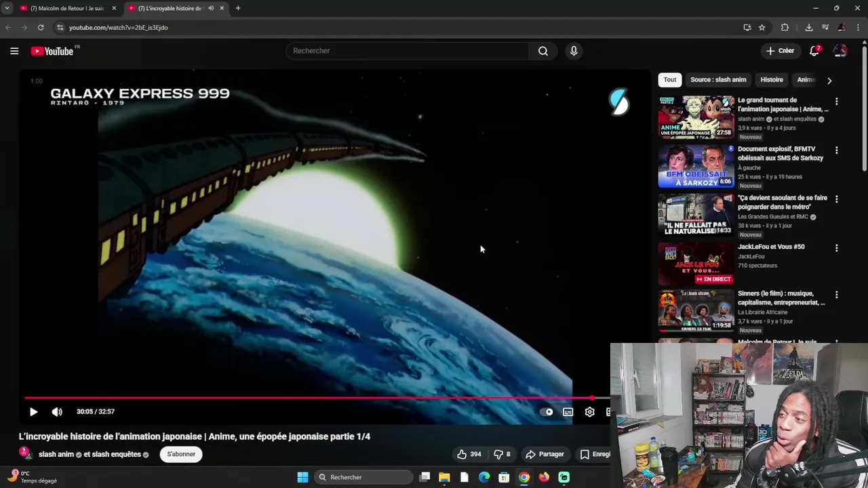
Task: Click the slash anim channel avatar
Action: tap(25, 453)
